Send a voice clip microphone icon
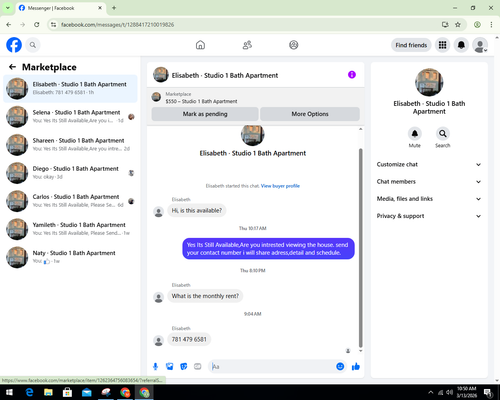This screenshot has height=400, width=500. coord(155,367)
